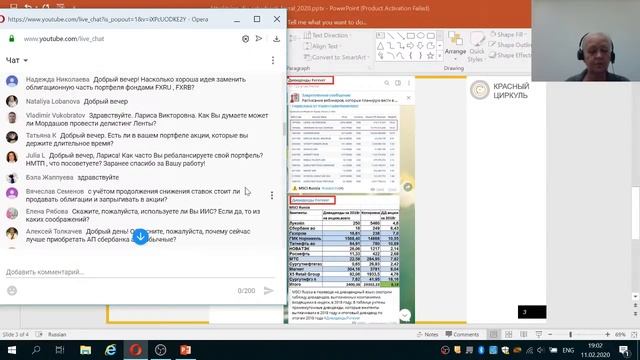The height and width of the screenshot is (360, 640).
Task: Switch to Reading View in status bar
Action: click(x=524, y=334)
